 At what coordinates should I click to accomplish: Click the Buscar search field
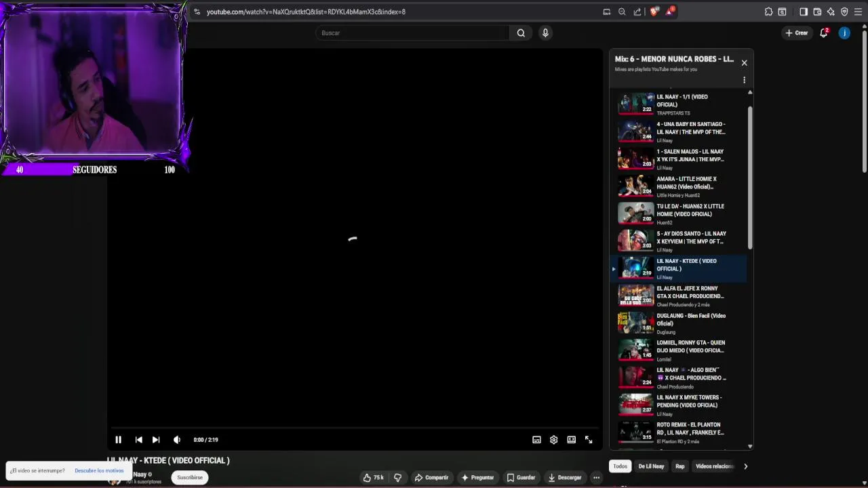413,33
